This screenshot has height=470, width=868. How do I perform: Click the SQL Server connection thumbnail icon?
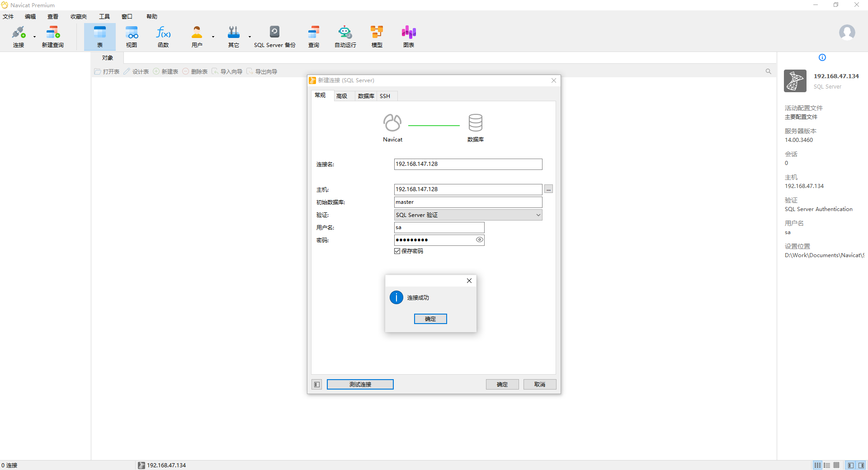coord(795,81)
